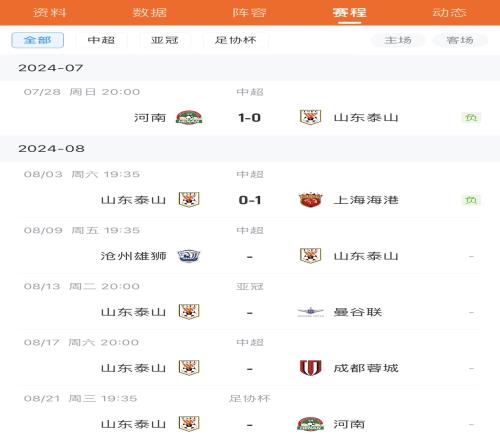Switch to the 阵容 tab
The width and height of the screenshot is (500, 440).
click(249, 13)
